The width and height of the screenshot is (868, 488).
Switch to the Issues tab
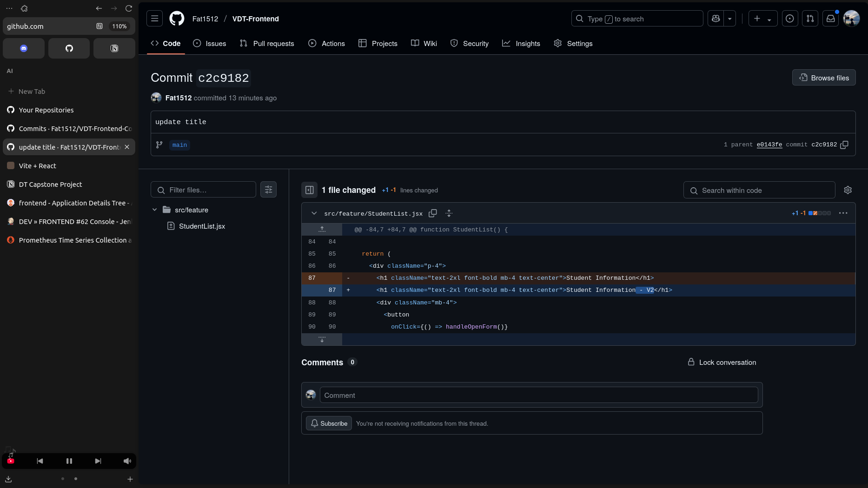pos(210,43)
